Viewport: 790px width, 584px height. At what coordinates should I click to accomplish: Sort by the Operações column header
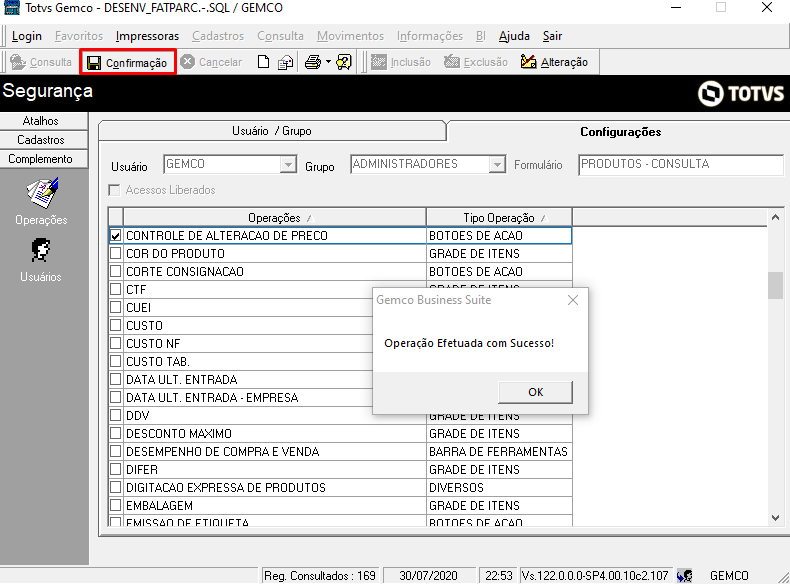(x=275, y=218)
